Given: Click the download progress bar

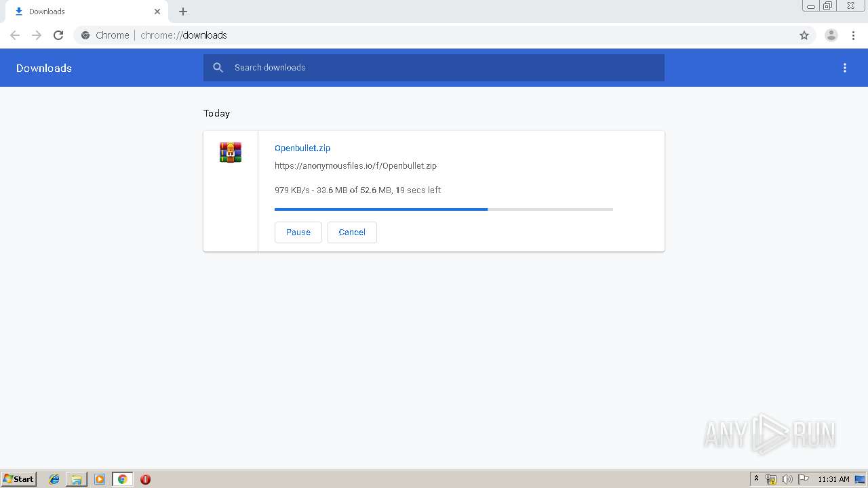Looking at the screenshot, I should [x=443, y=209].
